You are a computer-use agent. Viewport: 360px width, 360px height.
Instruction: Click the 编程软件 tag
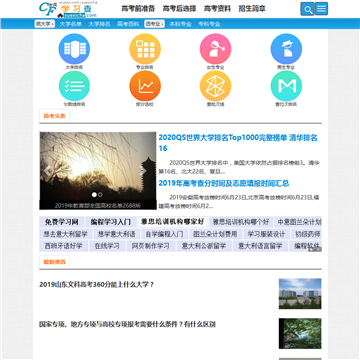(x=306, y=246)
